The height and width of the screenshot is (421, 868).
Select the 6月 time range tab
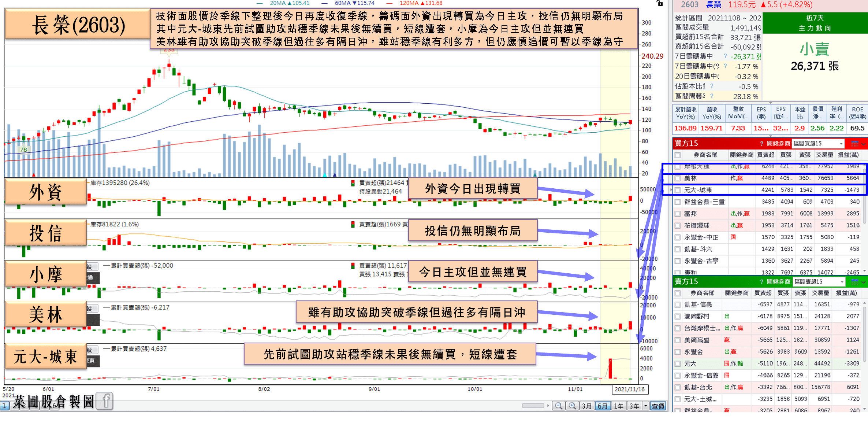(603, 406)
